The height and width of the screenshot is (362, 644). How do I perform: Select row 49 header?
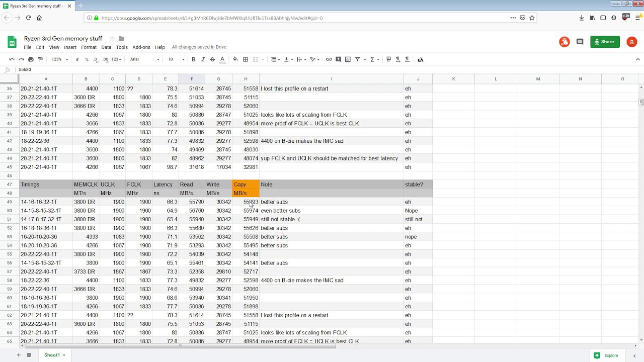(10, 202)
